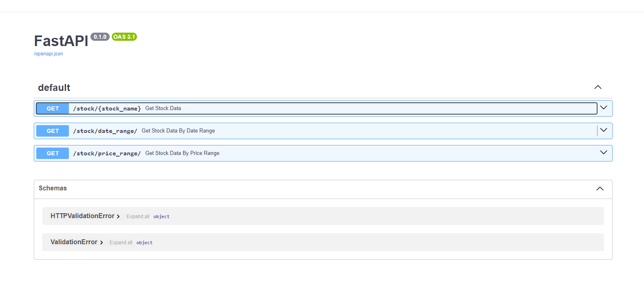Click the Schemas section title
This screenshot has width=644, height=296.
[53, 188]
